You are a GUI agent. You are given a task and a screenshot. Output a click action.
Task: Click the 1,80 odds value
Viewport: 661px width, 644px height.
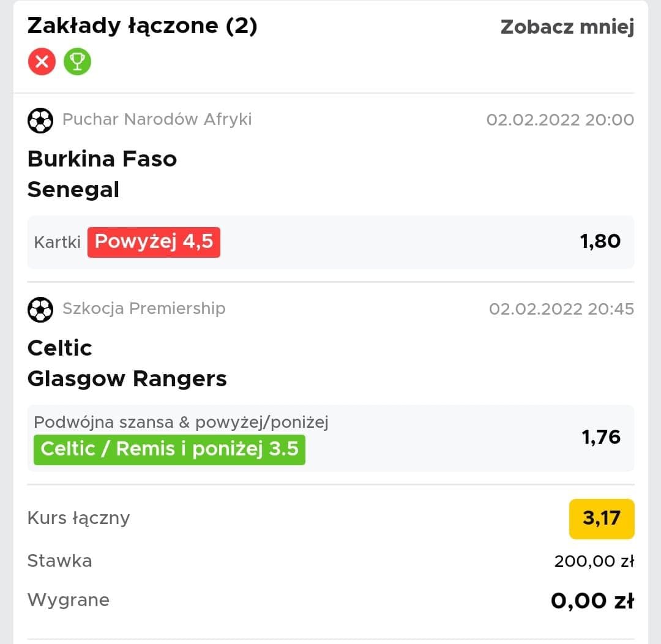click(x=600, y=241)
